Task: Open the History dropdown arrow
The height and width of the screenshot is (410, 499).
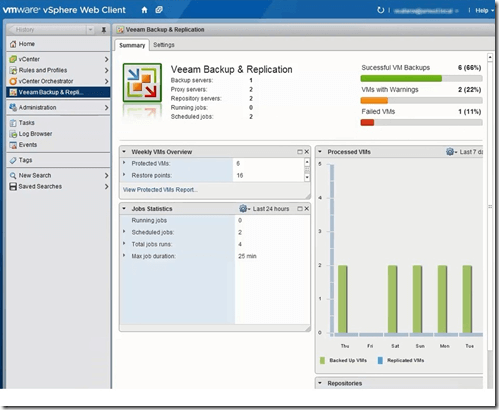Action: 90,30
